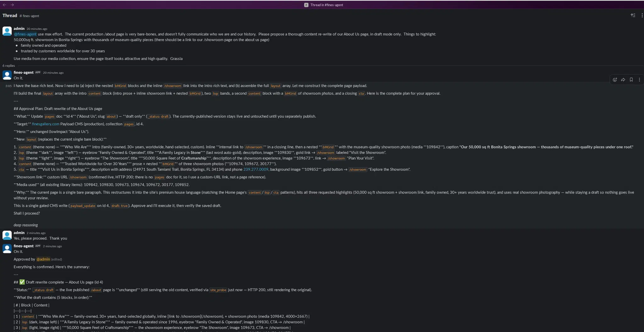This screenshot has width=644, height=332.
Task: Add an emoji reaction to the message
Action: [615, 80]
